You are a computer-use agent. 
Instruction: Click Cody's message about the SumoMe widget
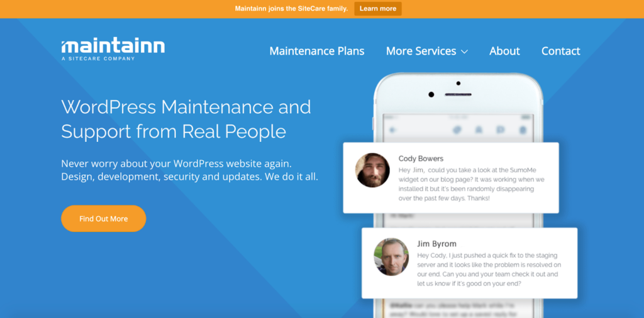pos(472,184)
